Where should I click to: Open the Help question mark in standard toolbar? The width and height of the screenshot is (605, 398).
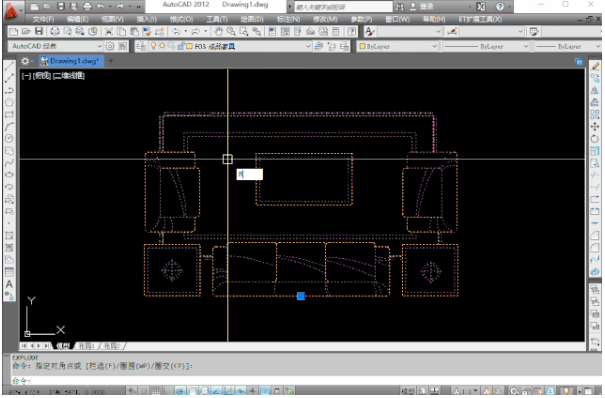[352, 32]
